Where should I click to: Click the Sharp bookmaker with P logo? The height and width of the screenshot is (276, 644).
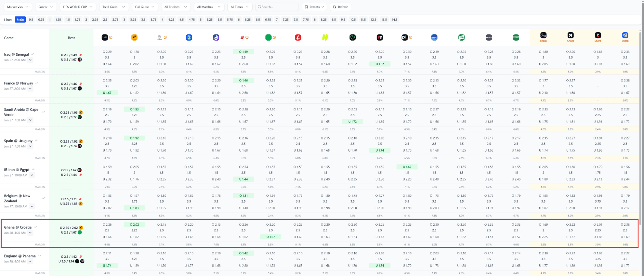598,35
